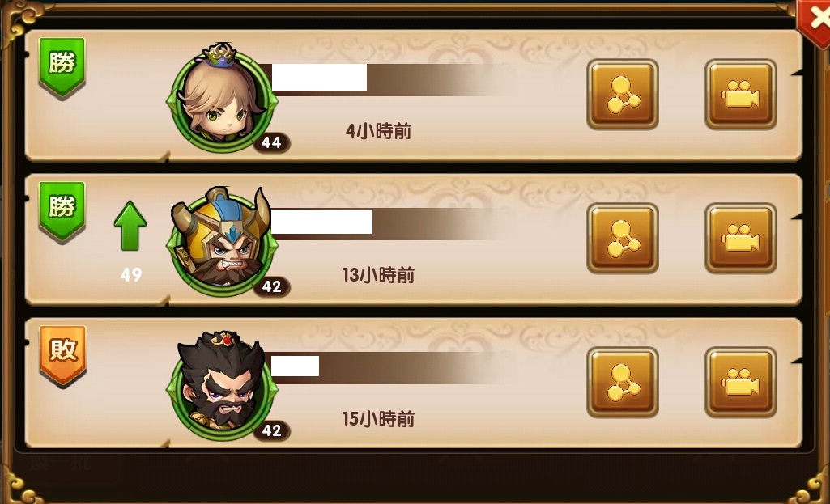Click the second 勝 victory badge
This screenshot has height=504, width=830.
click(62, 211)
